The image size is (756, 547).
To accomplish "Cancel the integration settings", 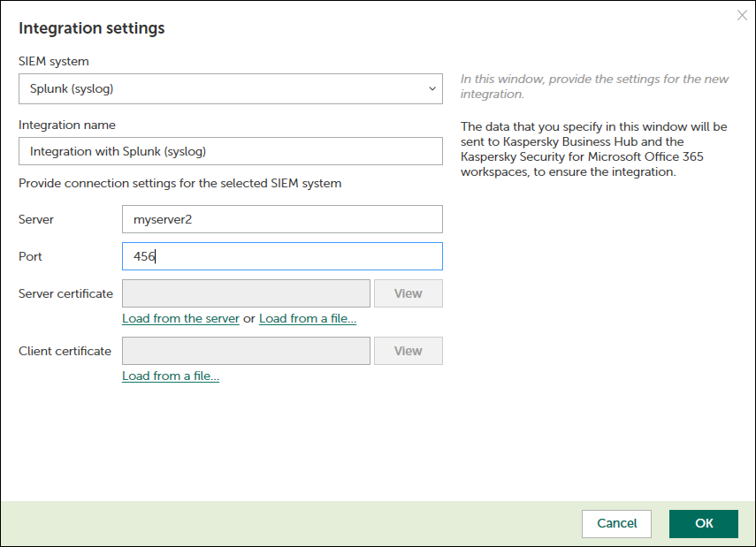I will coord(616,523).
